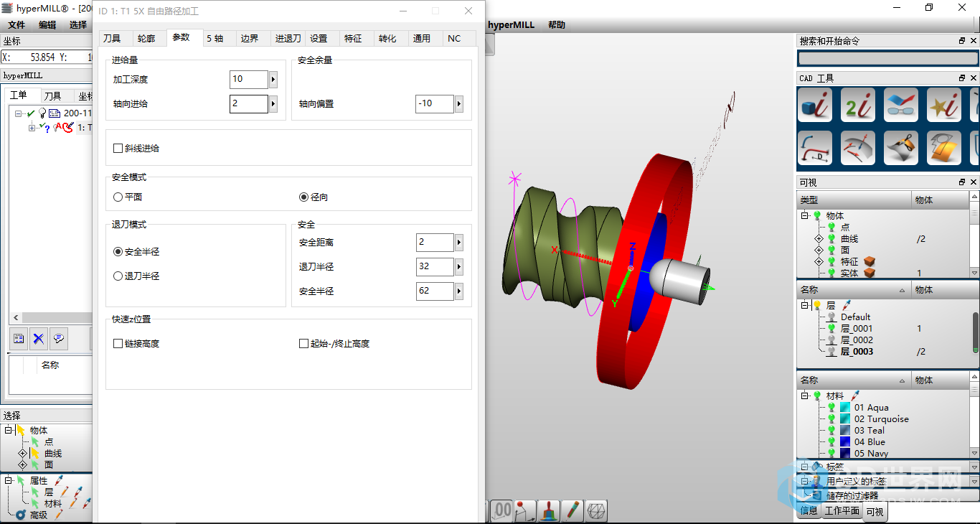Open the curve dimension tool with D
The image size is (980, 524).
(815, 148)
